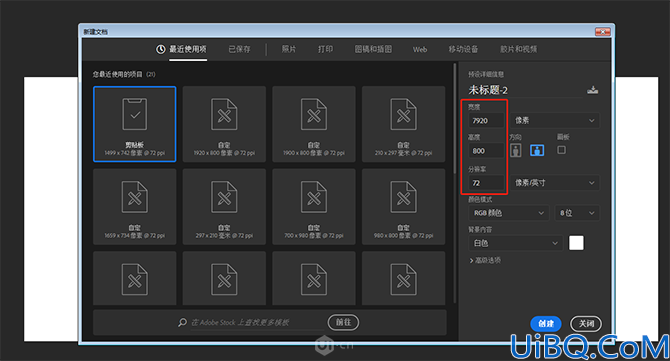Image resolution: width=670 pixels, height=361 pixels.
Task: Select landscape orientation icon
Action: pos(537,150)
